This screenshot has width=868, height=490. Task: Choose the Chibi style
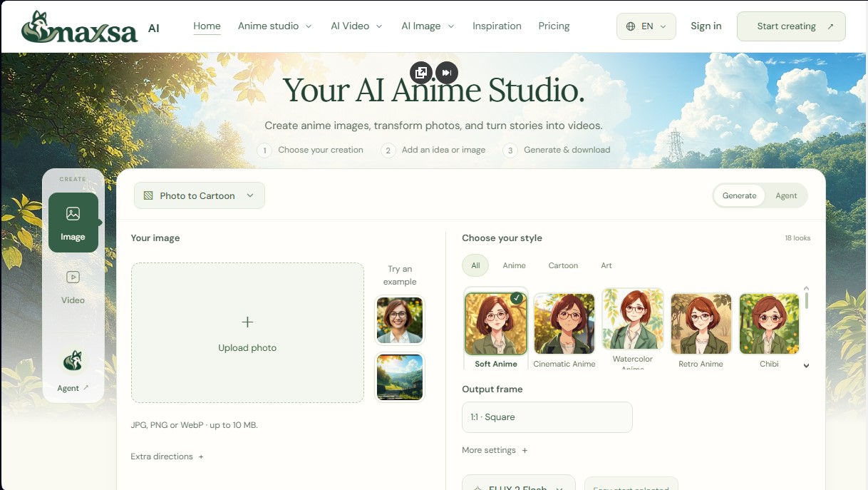click(769, 330)
